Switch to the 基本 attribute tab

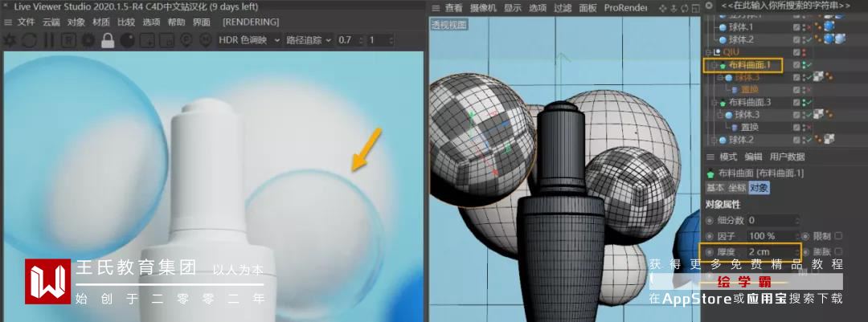click(x=715, y=188)
